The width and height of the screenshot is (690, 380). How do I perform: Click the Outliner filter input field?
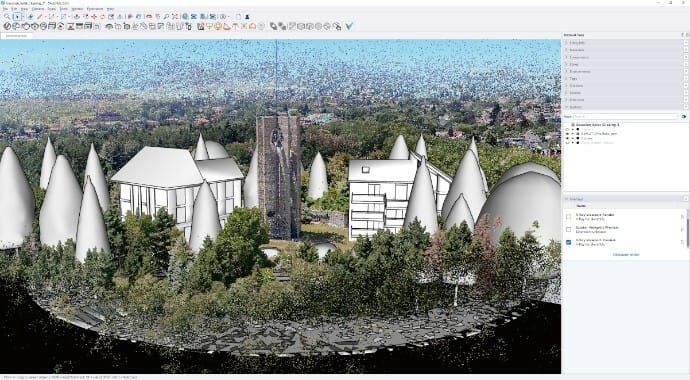[x=626, y=117]
